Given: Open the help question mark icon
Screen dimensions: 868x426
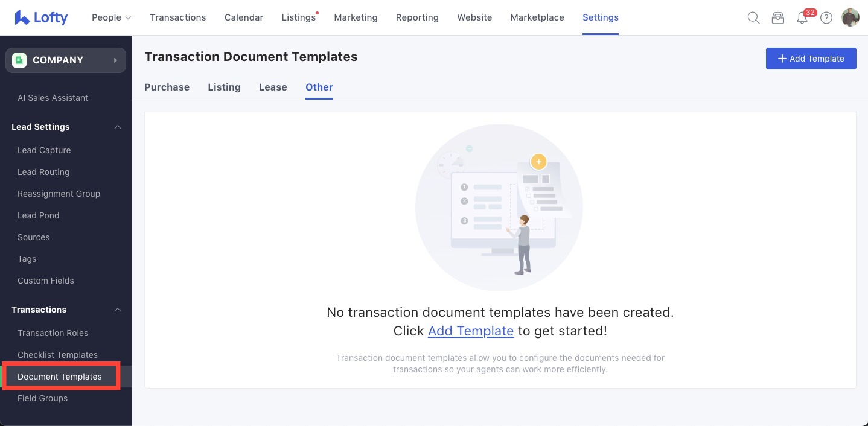Looking at the screenshot, I should click(x=826, y=18).
